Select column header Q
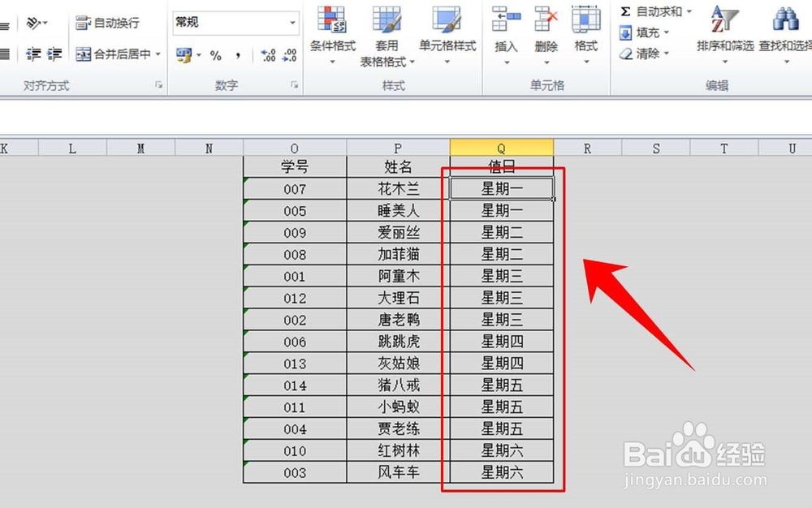 (x=501, y=147)
